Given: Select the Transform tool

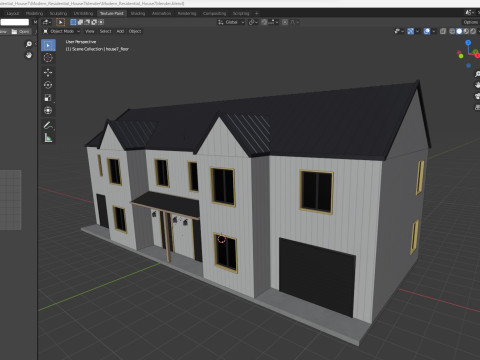Looking at the screenshot, I should click(48, 110).
